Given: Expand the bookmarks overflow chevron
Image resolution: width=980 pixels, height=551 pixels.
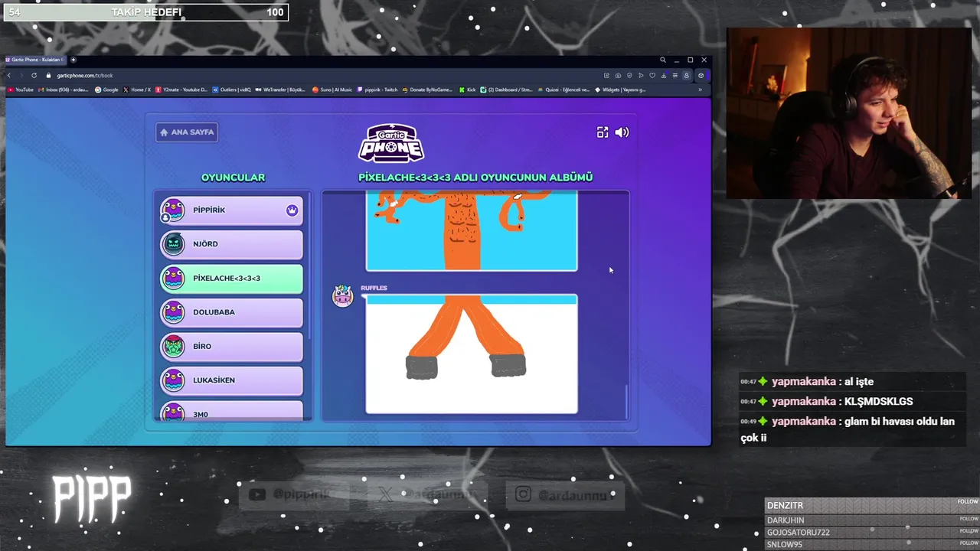Looking at the screenshot, I should [x=700, y=90].
